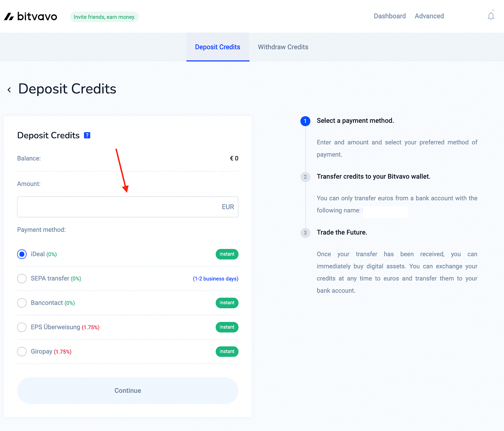Switch to the Withdraw Credits tab
504x431 pixels.
(x=283, y=47)
